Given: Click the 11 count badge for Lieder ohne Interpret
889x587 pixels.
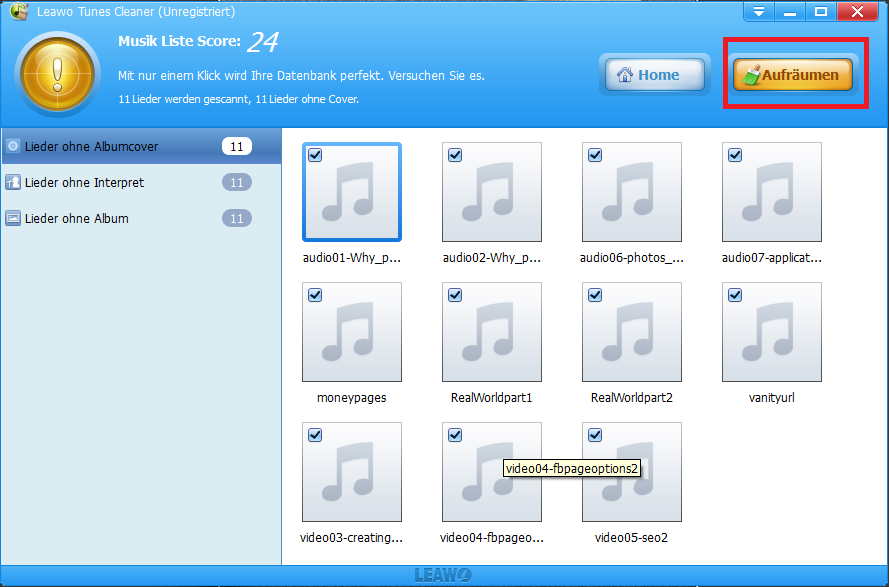Looking at the screenshot, I should [236, 183].
